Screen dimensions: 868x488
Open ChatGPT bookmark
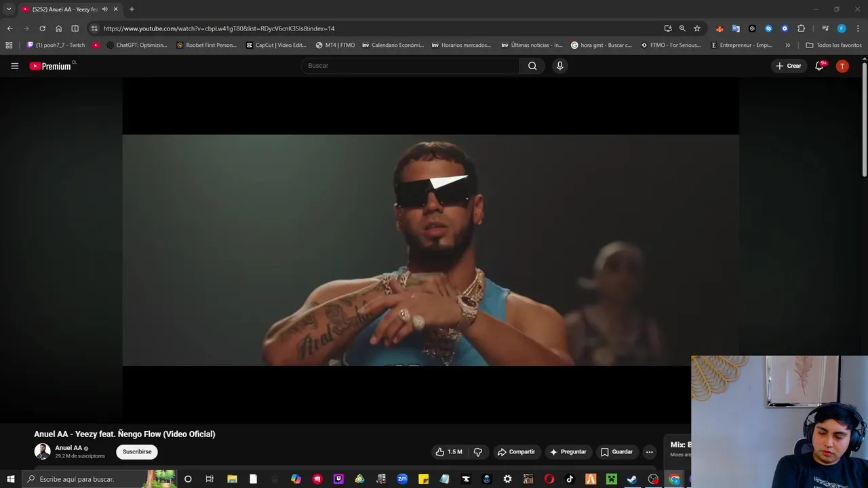point(137,45)
